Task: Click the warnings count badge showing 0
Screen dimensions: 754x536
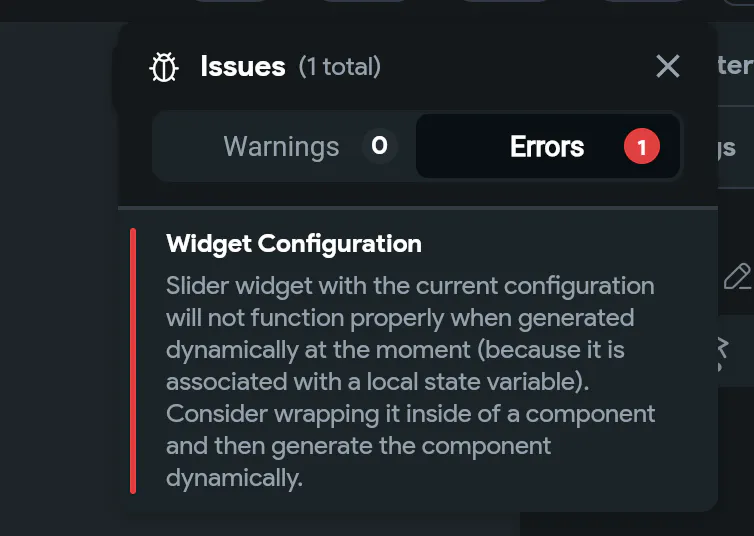Action: click(x=379, y=147)
